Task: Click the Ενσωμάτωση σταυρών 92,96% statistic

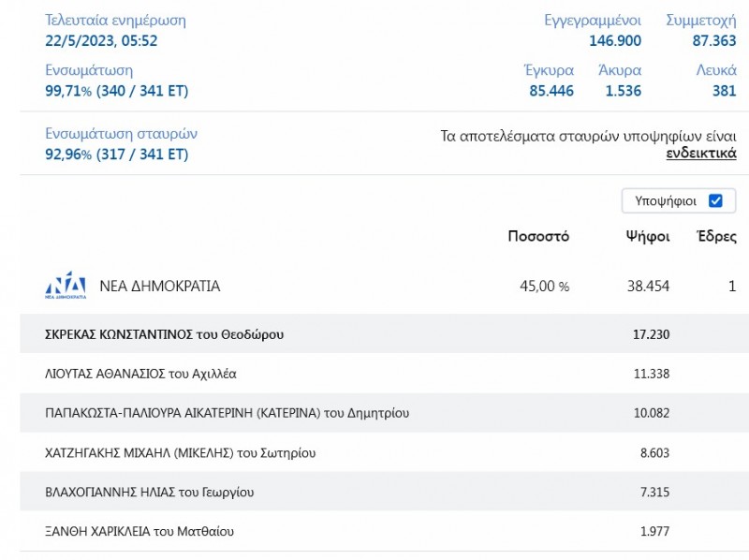Action: (117, 155)
